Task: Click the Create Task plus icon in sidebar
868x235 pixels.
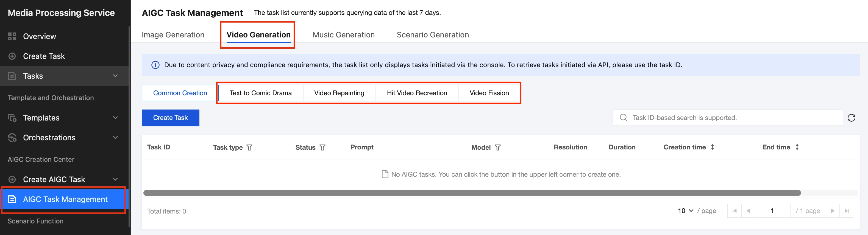Action: [x=12, y=56]
